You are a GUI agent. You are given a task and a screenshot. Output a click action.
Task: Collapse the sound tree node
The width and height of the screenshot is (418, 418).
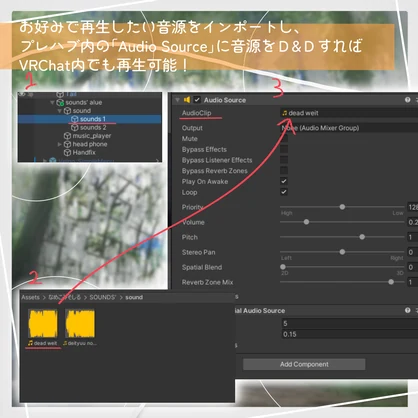point(60,111)
